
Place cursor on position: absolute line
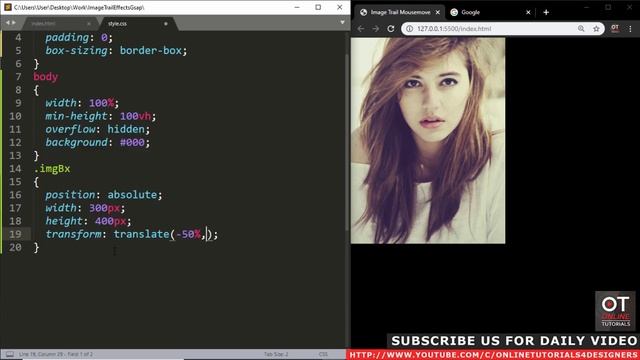[x=104, y=195]
